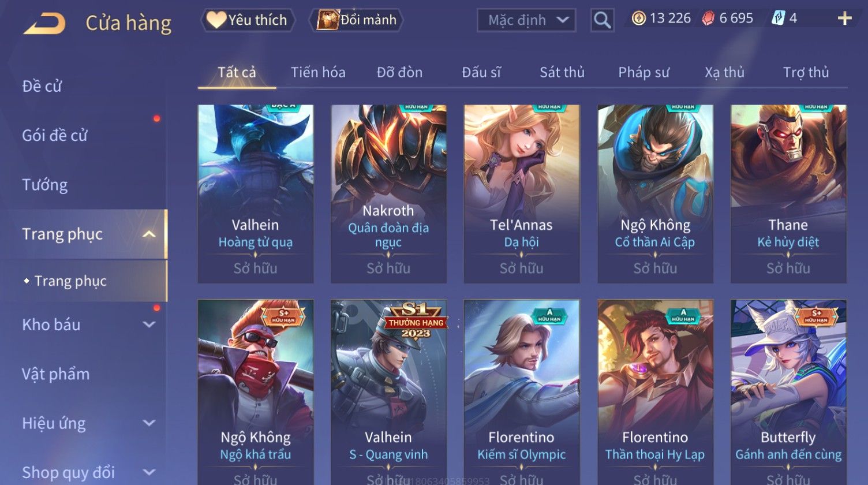Image resolution: width=868 pixels, height=485 pixels.
Task: Select the Nakroth Quân đoàn địa ngục skin
Action: pyautogui.click(x=388, y=193)
